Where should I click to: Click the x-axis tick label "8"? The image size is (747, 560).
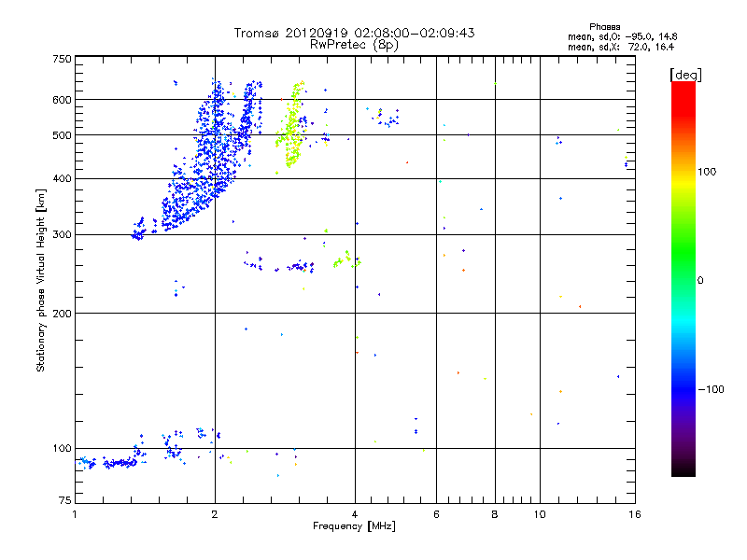pyautogui.click(x=495, y=514)
